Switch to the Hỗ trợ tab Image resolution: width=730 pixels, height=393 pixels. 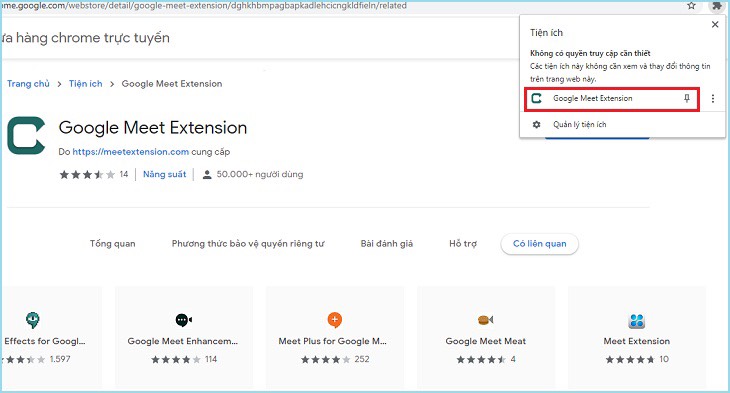point(463,244)
